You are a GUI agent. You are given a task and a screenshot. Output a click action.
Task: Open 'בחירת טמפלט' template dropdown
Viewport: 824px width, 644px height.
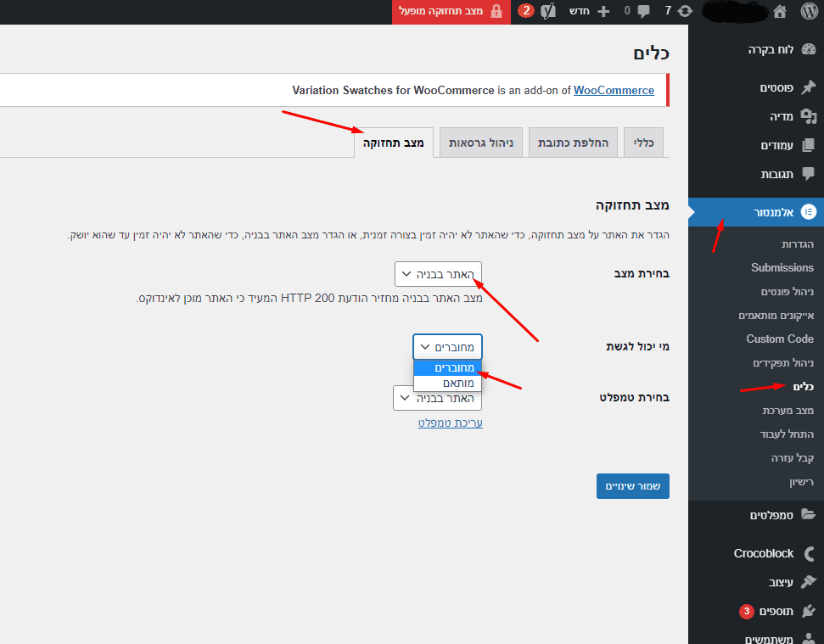[x=437, y=398]
